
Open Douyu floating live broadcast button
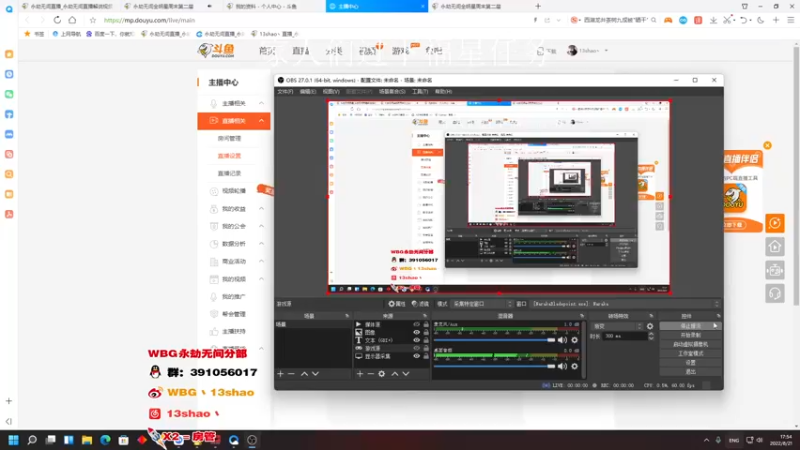(x=774, y=223)
